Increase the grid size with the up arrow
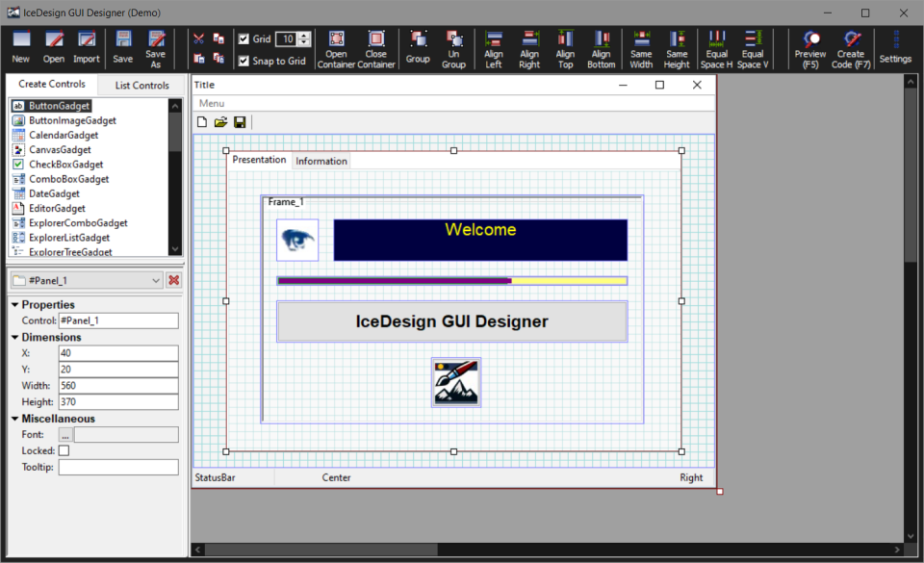This screenshot has height=563, width=924. pyautogui.click(x=304, y=36)
